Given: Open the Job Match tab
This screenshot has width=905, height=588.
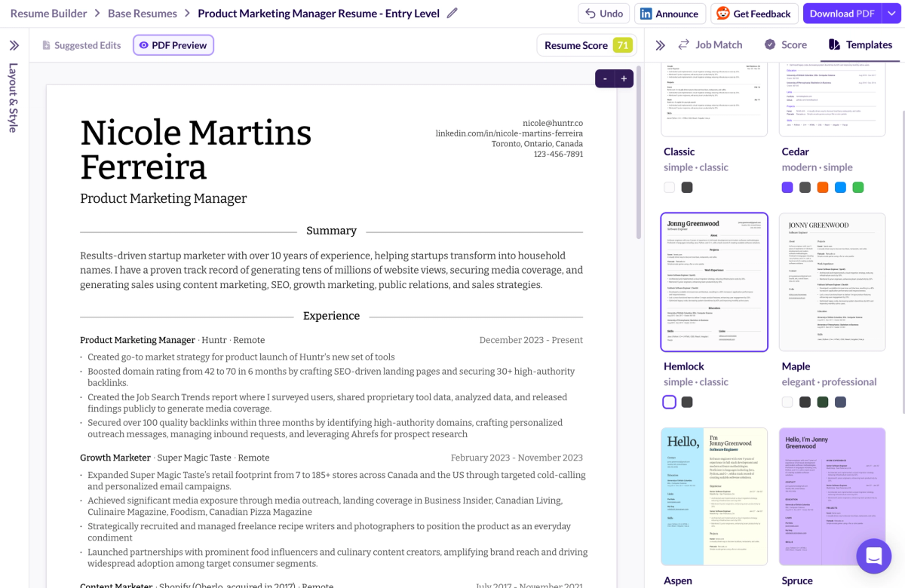Looking at the screenshot, I should (710, 44).
